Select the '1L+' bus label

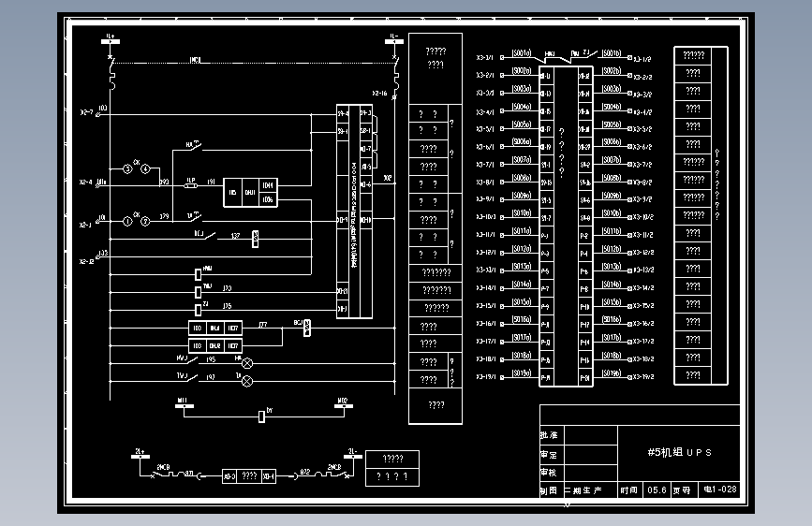111,37
